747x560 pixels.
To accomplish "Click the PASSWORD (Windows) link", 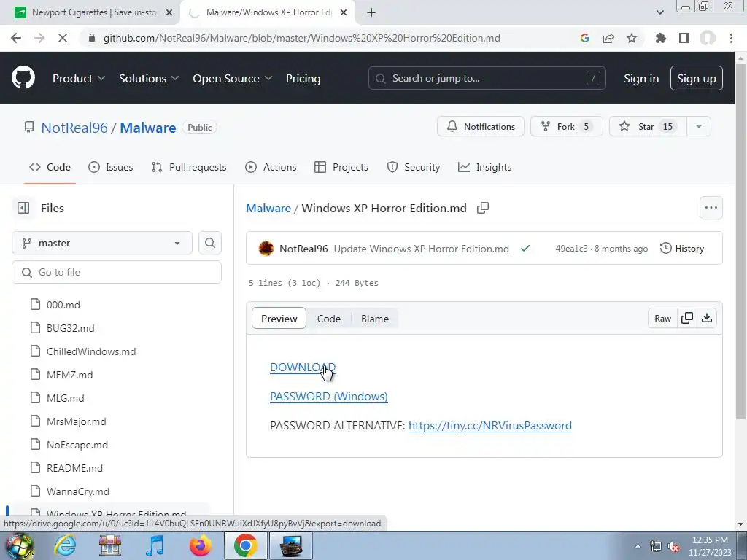I will (329, 396).
